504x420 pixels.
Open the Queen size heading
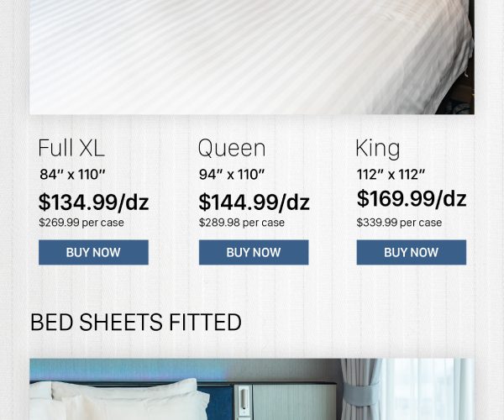[x=231, y=149]
